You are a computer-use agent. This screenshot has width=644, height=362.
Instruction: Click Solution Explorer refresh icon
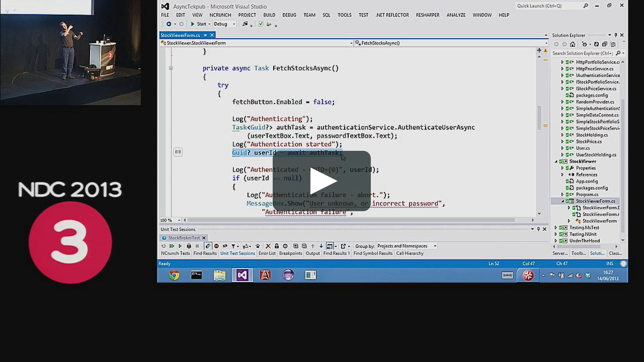tap(596, 44)
